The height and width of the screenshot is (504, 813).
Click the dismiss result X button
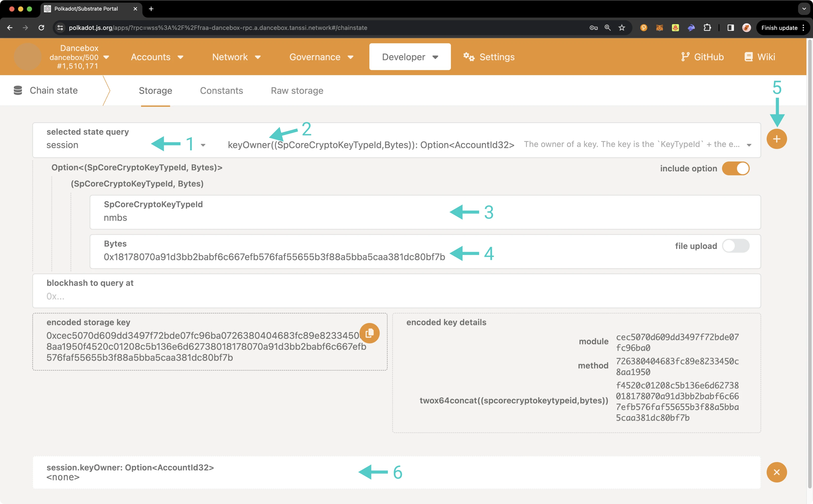click(x=777, y=472)
